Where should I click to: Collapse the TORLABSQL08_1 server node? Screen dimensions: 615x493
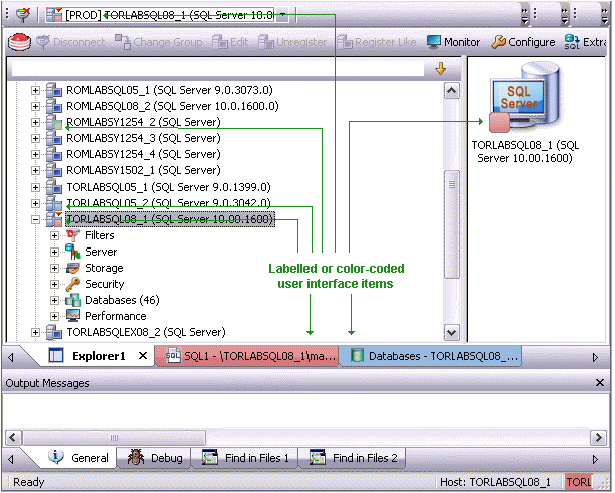tap(35, 219)
